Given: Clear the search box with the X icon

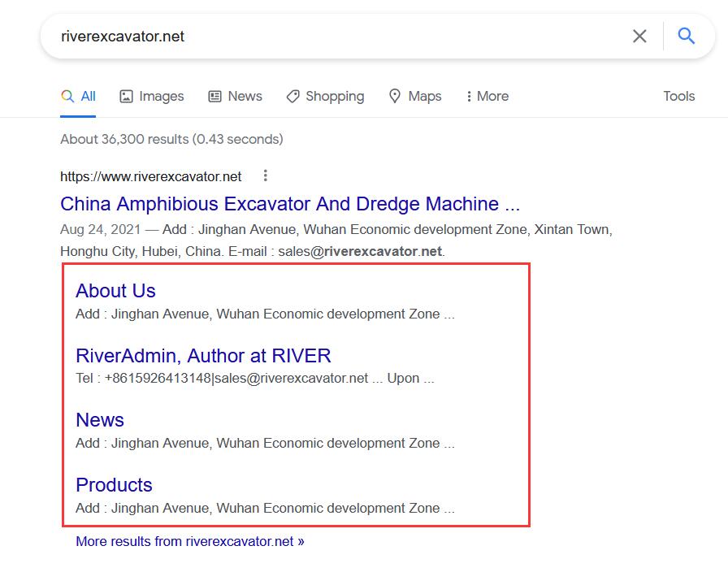Looking at the screenshot, I should pyautogui.click(x=639, y=36).
